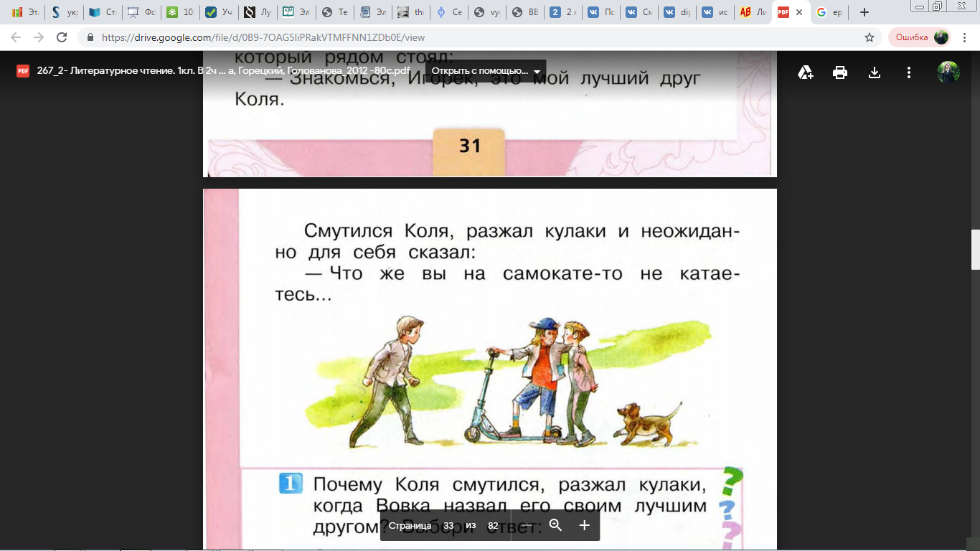980x551 pixels.
Task: Open the Google account avatar in viewer
Action: [948, 72]
